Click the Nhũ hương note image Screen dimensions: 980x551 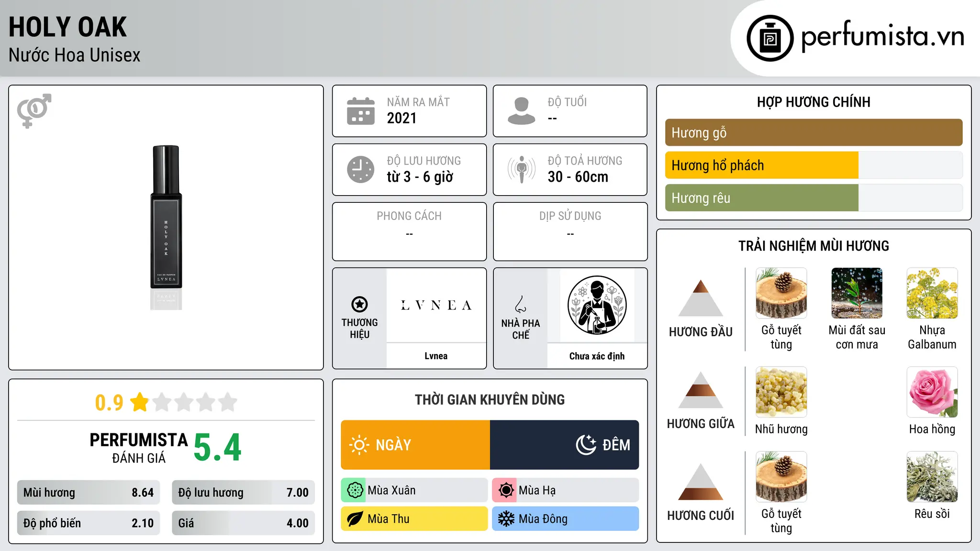[781, 392]
